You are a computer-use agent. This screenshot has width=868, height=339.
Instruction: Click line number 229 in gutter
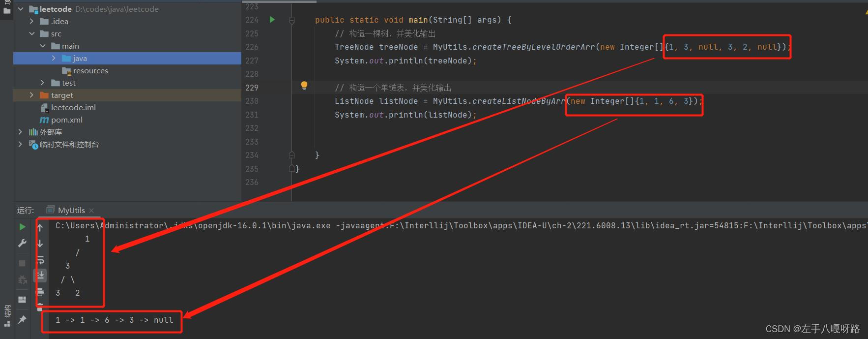[252, 88]
